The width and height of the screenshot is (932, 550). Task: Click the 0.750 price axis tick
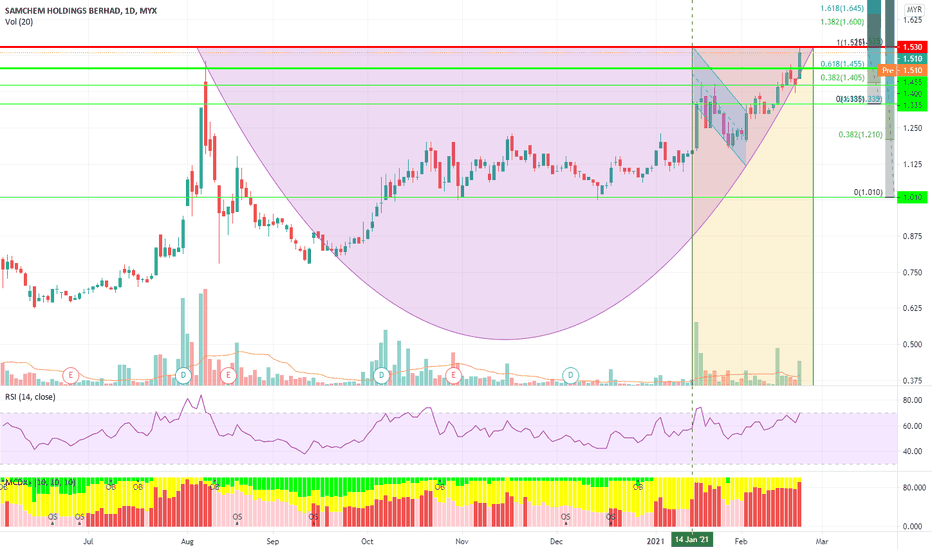point(912,273)
